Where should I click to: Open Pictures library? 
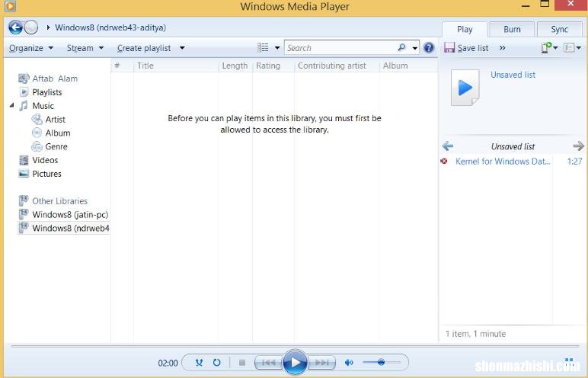46,174
